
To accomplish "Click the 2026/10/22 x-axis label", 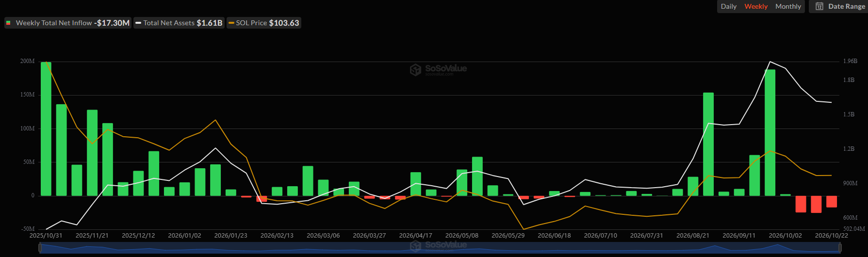I will (x=832, y=236).
